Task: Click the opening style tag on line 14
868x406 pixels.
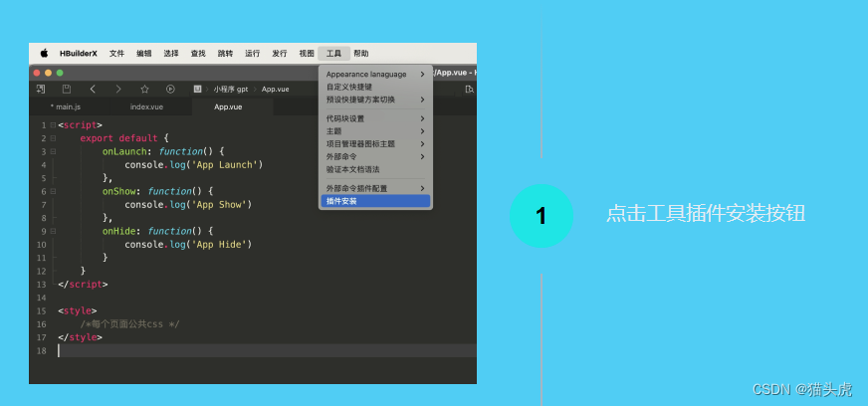Action: click(78, 310)
